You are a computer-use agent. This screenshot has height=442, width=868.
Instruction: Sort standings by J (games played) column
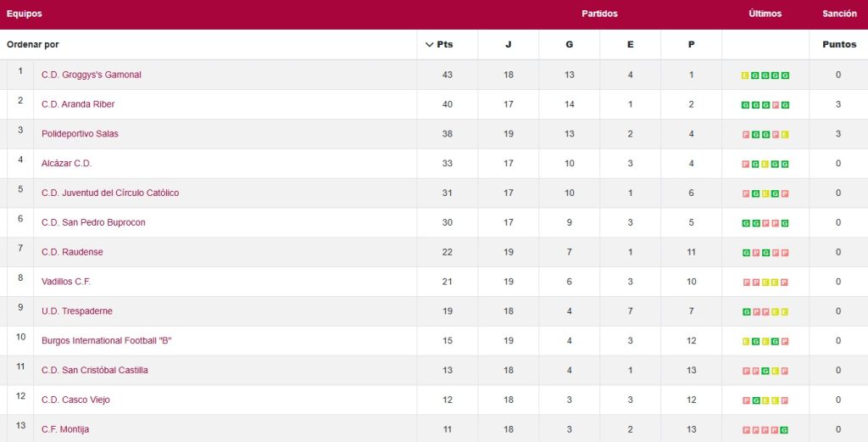508,44
